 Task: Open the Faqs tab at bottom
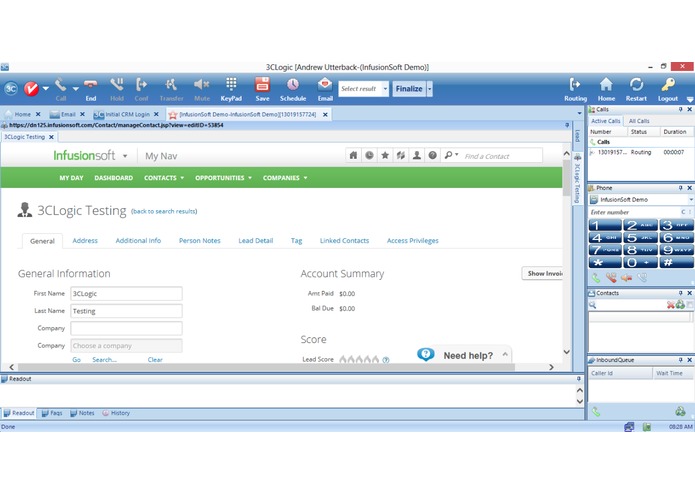tap(52, 413)
